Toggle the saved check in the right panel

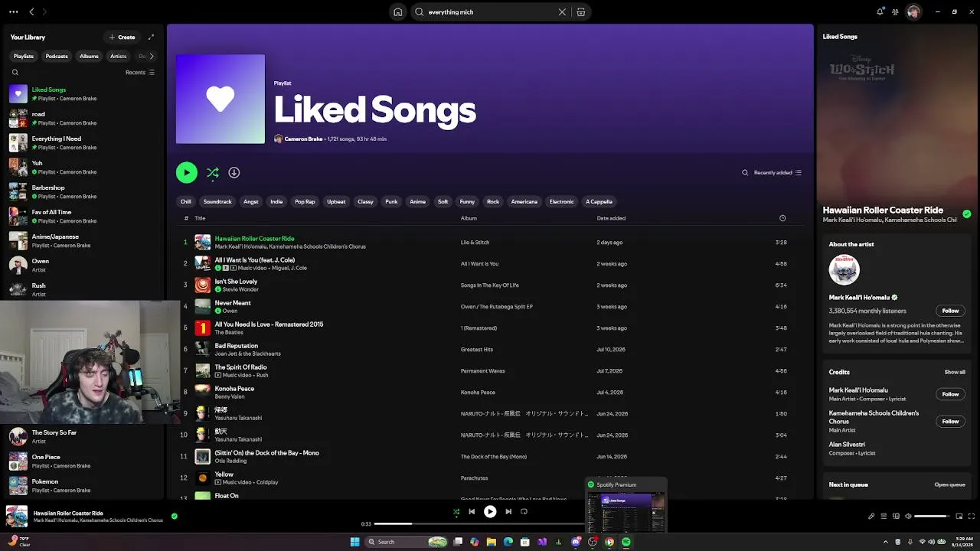967,214
